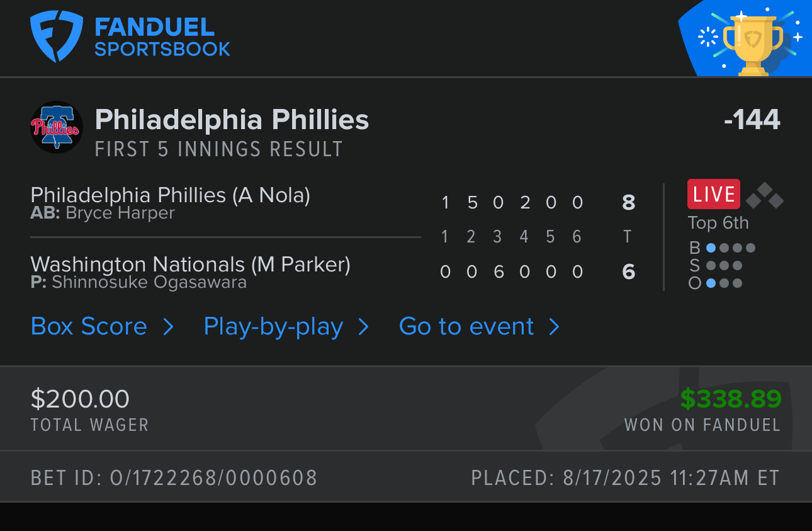Click the base runners diamond icon
Image resolution: width=812 pixels, height=531 pixels.
764,196
